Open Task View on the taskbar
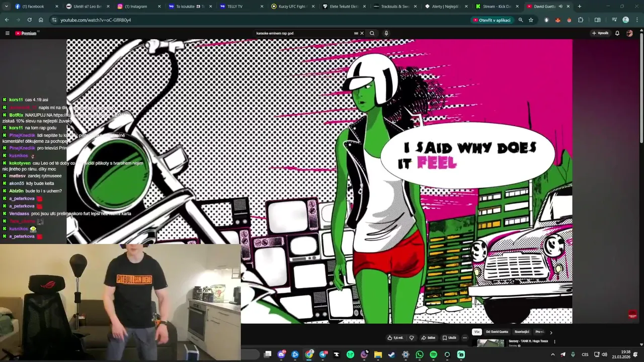644x362 pixels. tap(268, 354)
